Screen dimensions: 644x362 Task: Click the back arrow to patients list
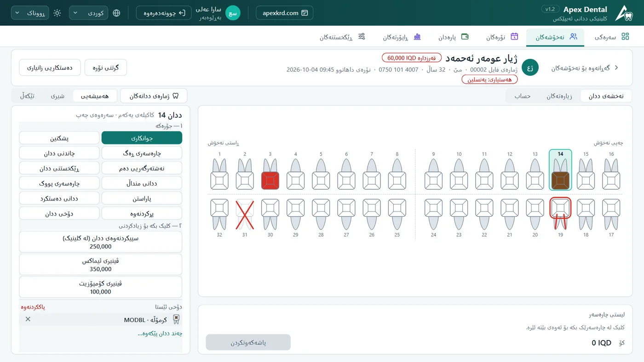click(x=616, y=68)
